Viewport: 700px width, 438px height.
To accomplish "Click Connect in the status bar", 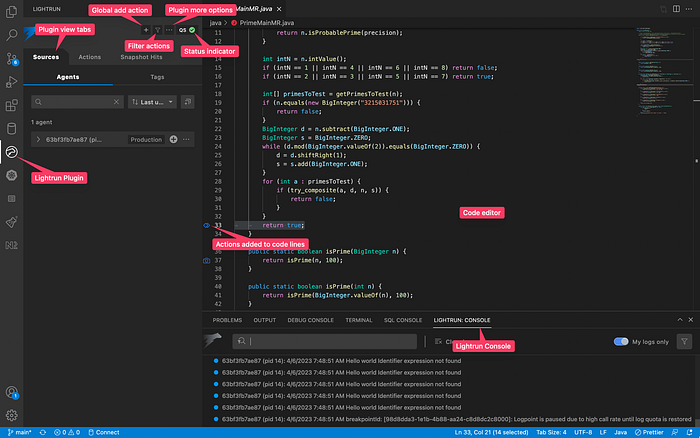I will tap(104, 432).
